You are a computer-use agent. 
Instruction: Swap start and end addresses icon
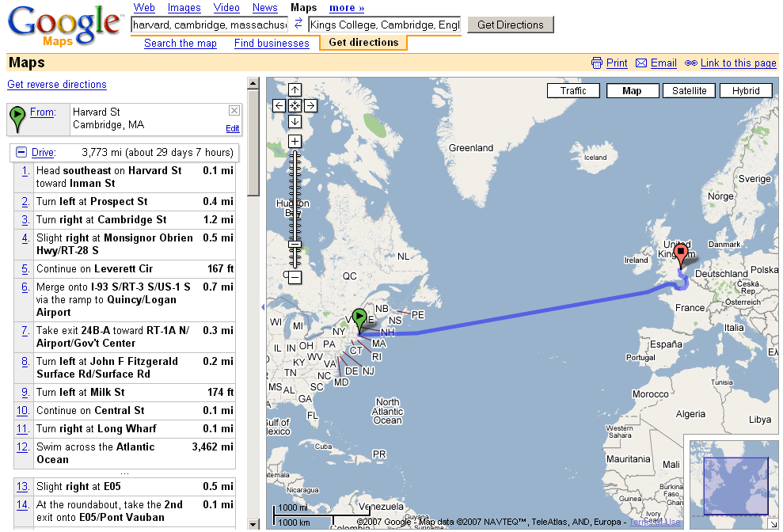tap(298, 23)
